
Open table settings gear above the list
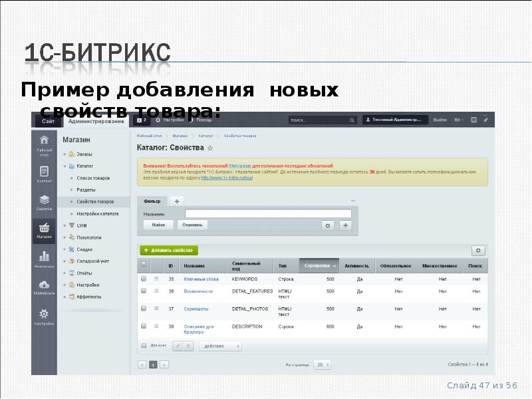(478, 251)
